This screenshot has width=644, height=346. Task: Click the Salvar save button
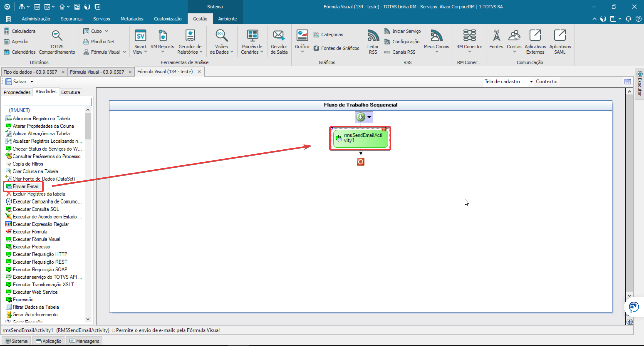tap(16, 81)
